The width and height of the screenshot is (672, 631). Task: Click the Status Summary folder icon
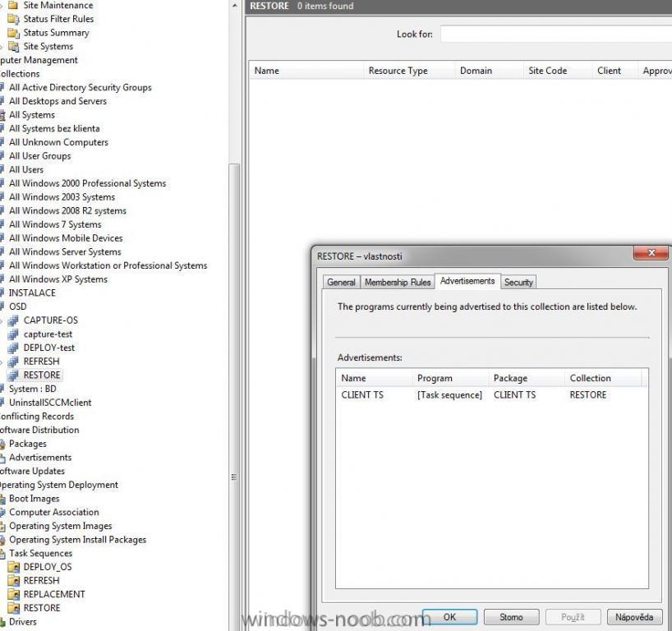click(x=13, y=33)
